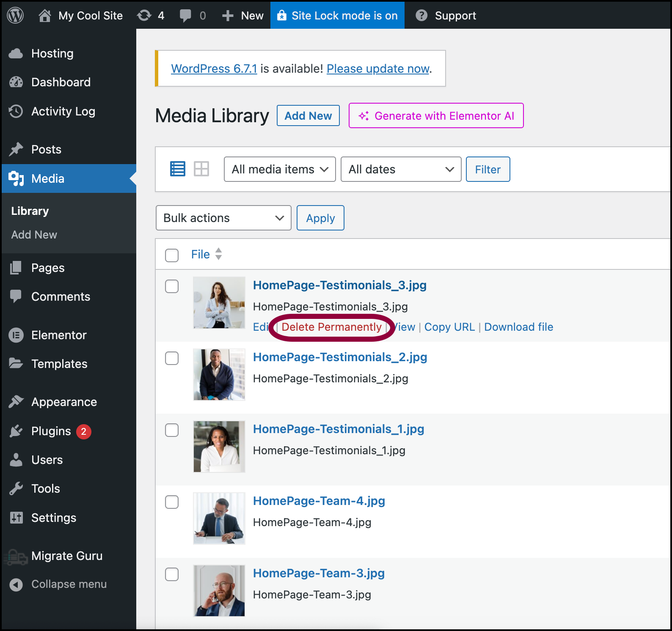The height and width of the screenshot is (631, 672).
Task: Click the Apply button
Action: coord(320,218)
